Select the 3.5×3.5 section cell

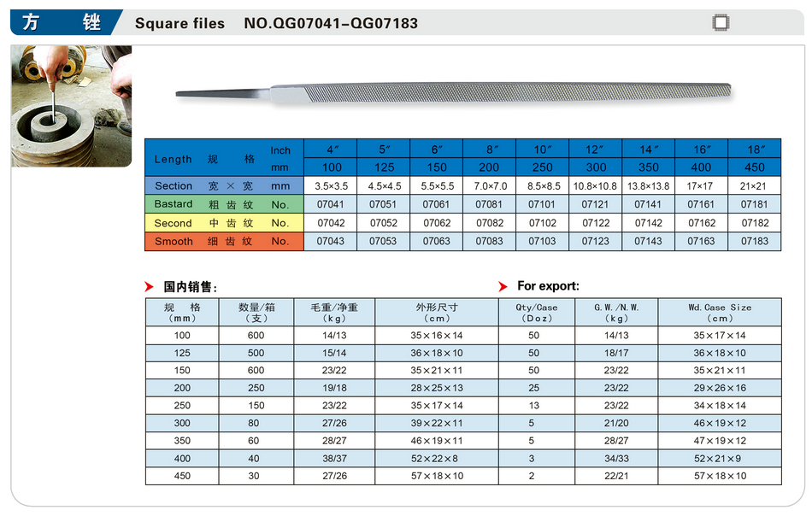tap(331, 185)
